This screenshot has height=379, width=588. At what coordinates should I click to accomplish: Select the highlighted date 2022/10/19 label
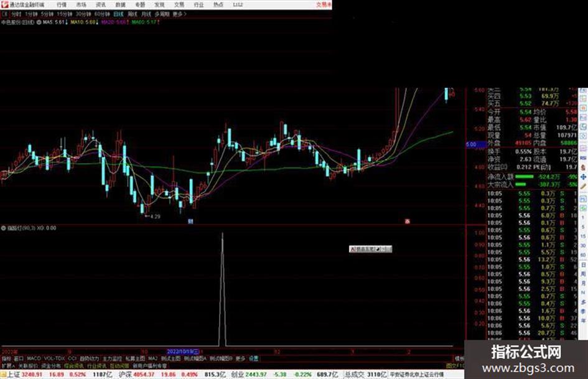click(183, 352)
